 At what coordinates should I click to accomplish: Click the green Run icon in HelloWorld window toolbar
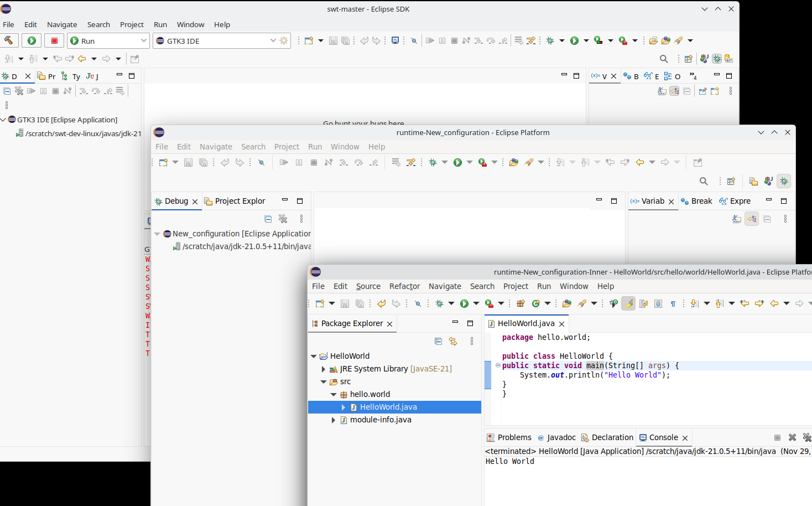point(464,303)
